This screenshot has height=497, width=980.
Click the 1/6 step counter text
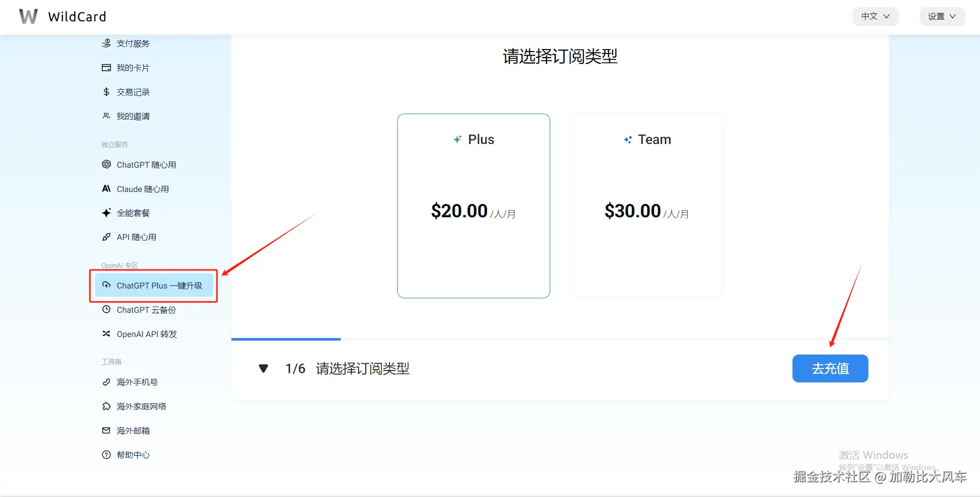pos(295,368)
